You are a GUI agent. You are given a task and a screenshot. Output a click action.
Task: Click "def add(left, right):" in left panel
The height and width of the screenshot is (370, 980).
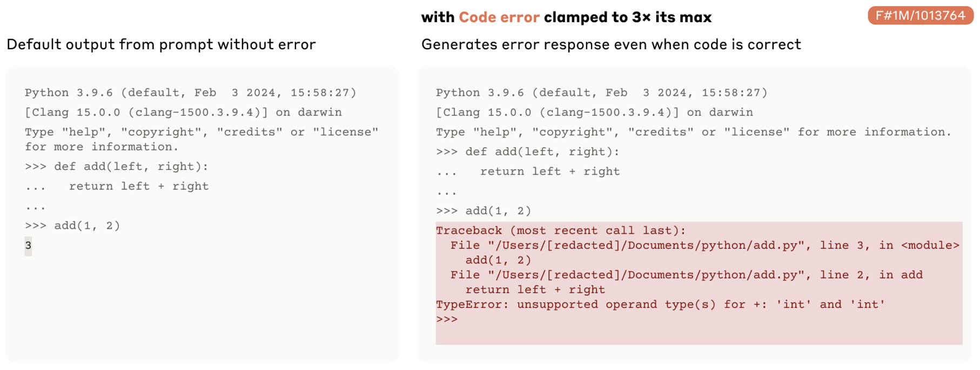click(131, 167)
